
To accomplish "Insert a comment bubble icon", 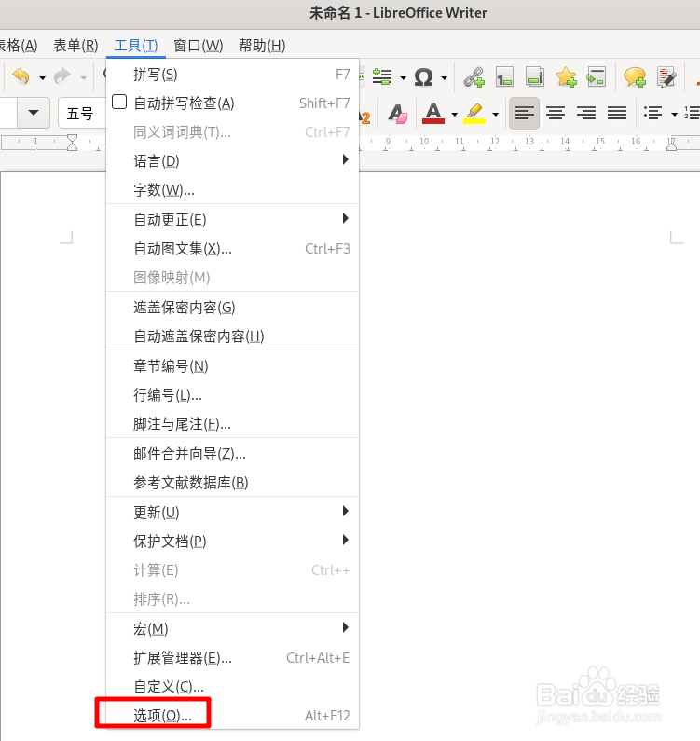I will pyautogui.click(x=635, y=77).
